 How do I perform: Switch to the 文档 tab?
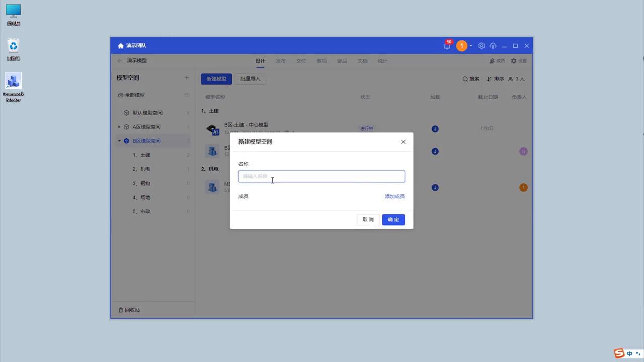click(362, 61)
